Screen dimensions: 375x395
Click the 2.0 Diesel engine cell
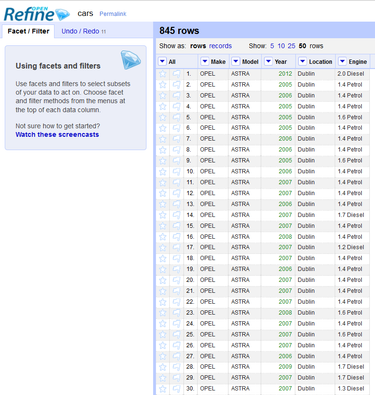coord(351,74)
